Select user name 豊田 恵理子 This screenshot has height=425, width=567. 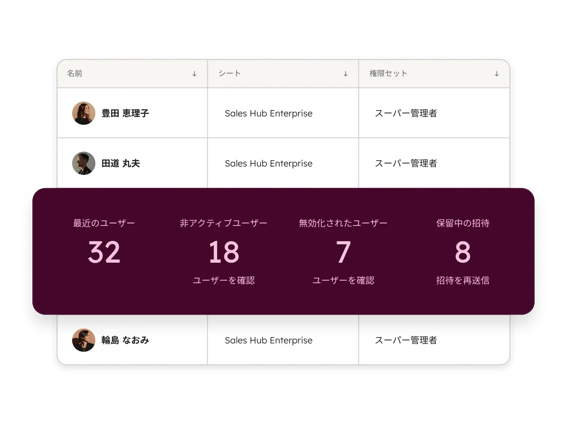tap(125, 113)
